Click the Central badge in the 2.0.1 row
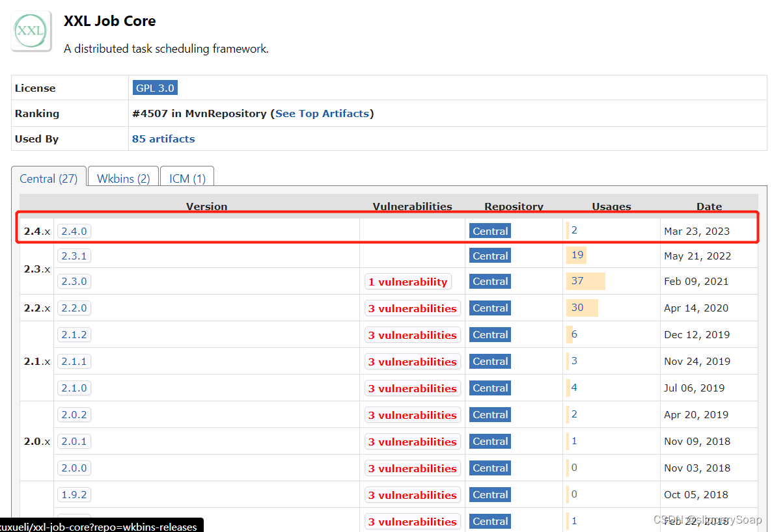This screenshot has width=772, height=532. pos(490,442)
